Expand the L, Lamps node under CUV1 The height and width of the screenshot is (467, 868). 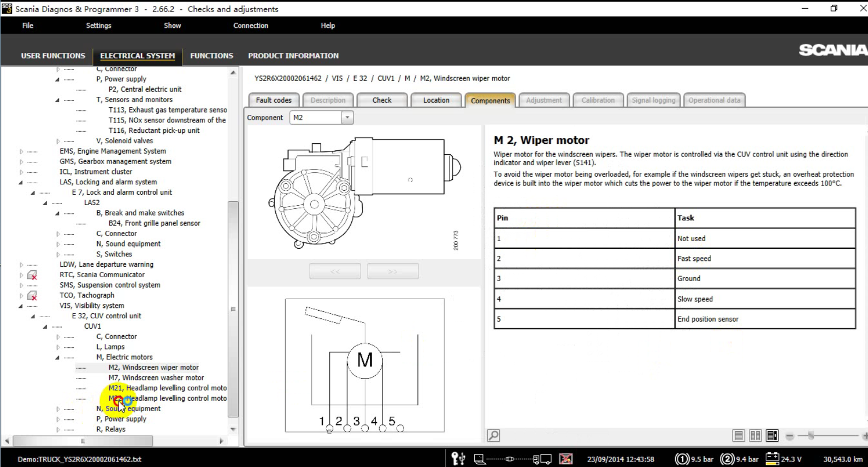tap(58, 347)
